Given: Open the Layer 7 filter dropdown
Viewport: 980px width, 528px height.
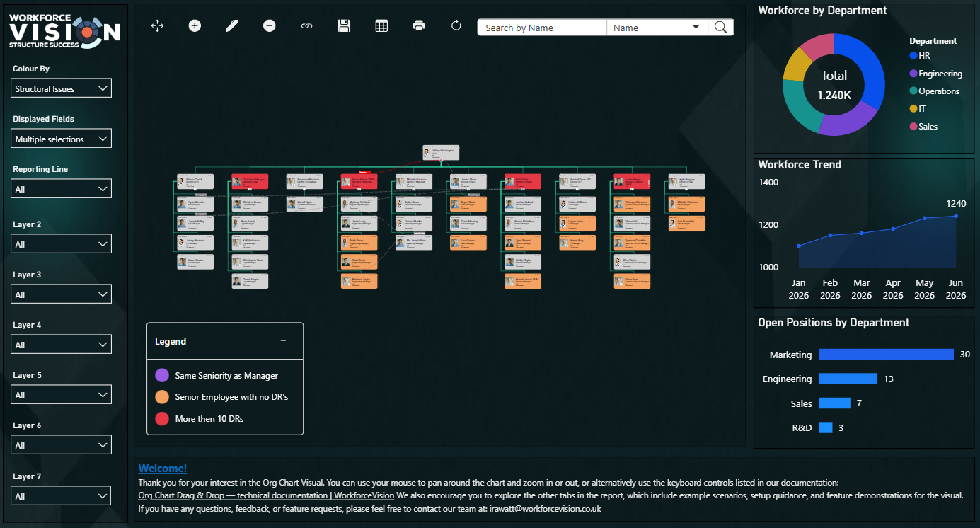Looking at the screenshot, I should coord(62,495).
